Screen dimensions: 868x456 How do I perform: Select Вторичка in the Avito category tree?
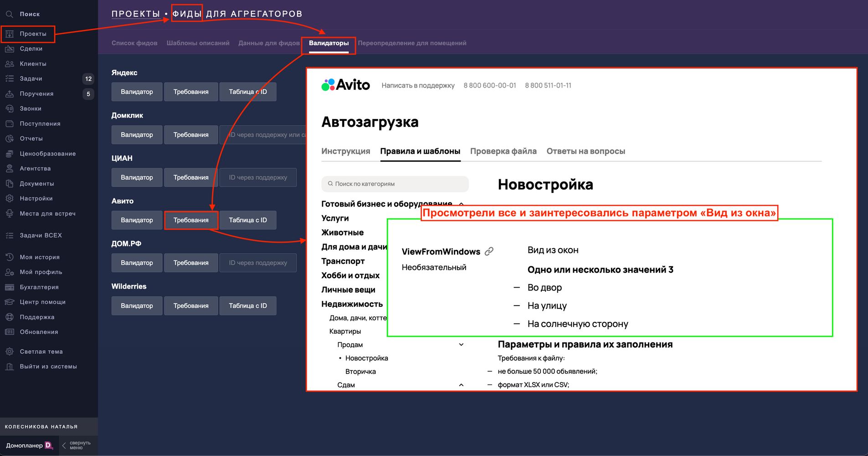point(360,372)
